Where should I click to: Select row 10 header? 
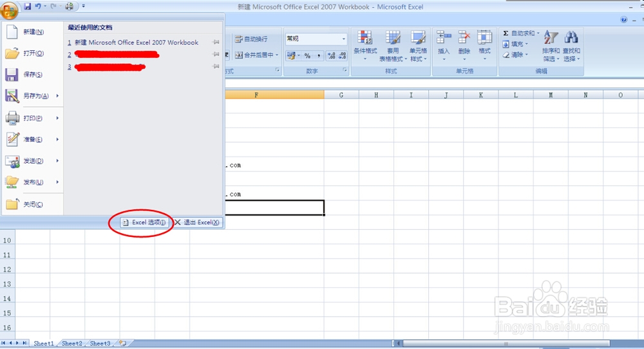tap(7, 241)
